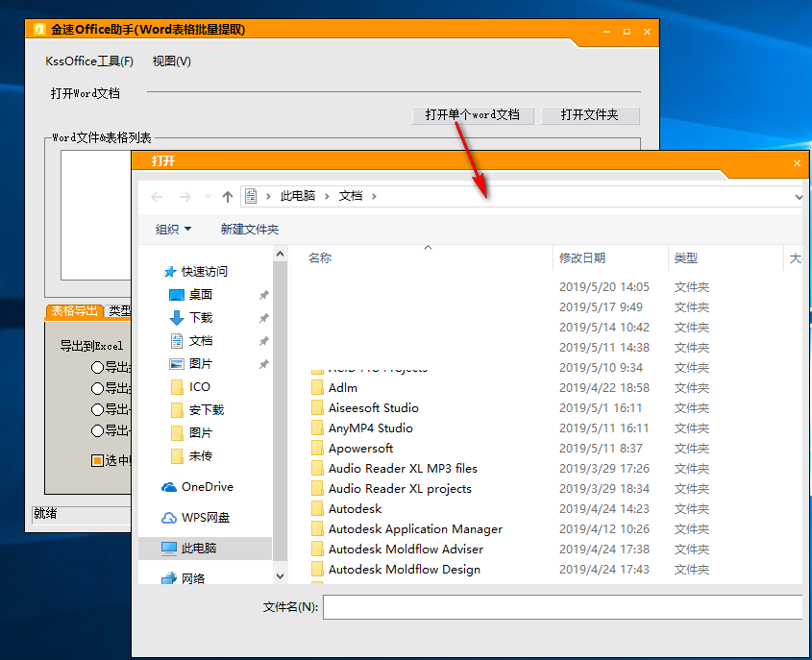
Task: Sort by 类型 column header
Action: tap(686, 257)
